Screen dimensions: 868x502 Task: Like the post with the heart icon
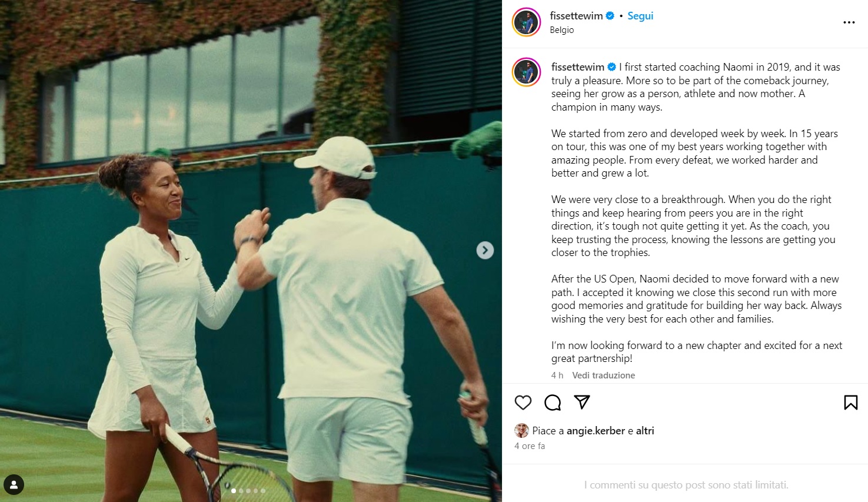click(523, 403)
